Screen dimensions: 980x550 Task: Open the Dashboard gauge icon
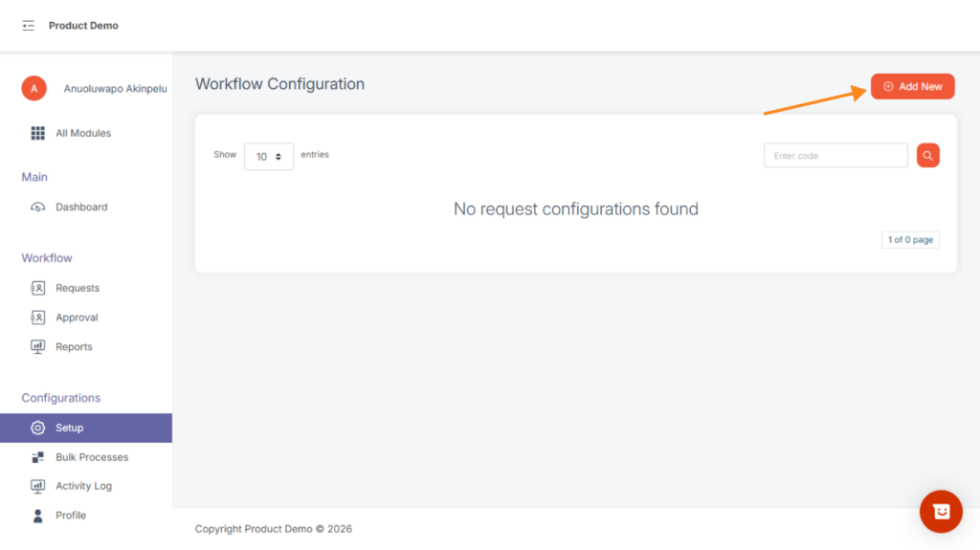point(38,207)
